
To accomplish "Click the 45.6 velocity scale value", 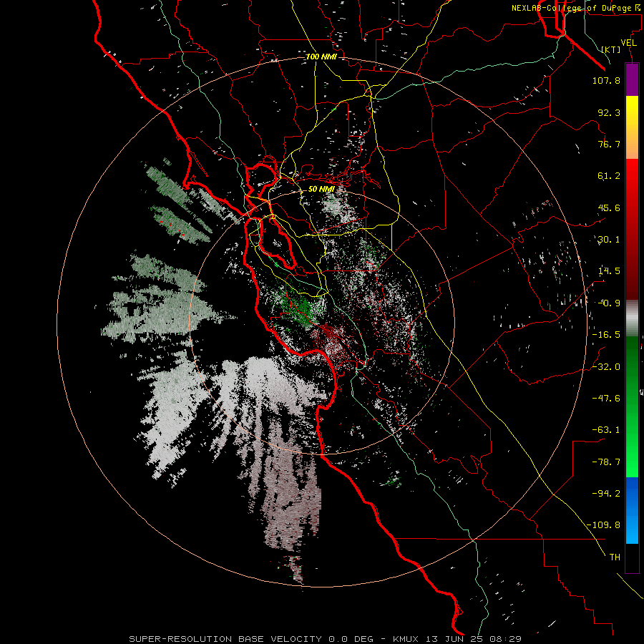I will (609, 208).
